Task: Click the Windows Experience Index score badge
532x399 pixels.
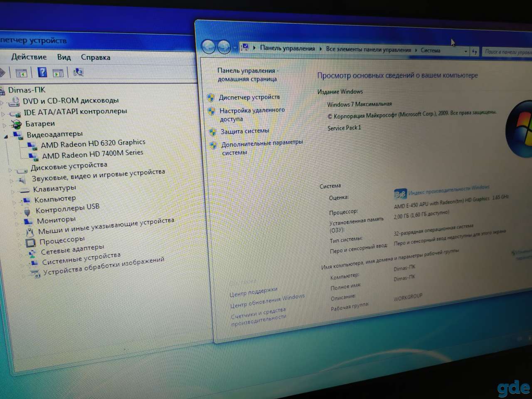Action: 400,194
